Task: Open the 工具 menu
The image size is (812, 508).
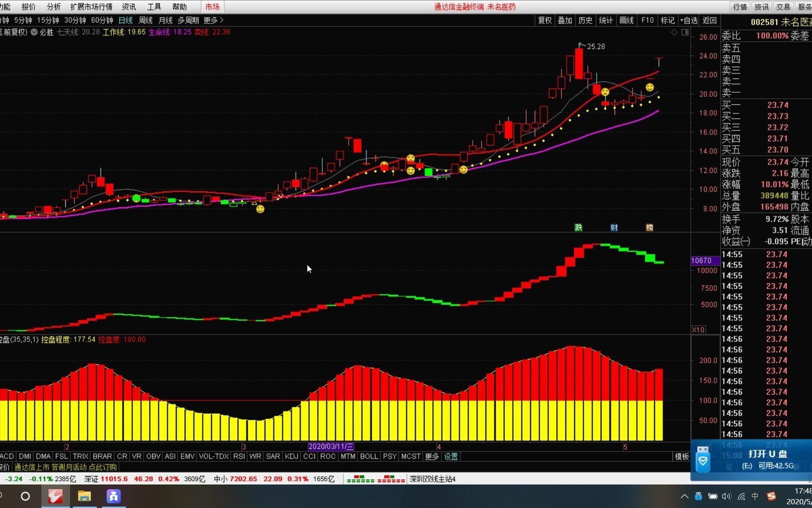Action: (154, 7)
